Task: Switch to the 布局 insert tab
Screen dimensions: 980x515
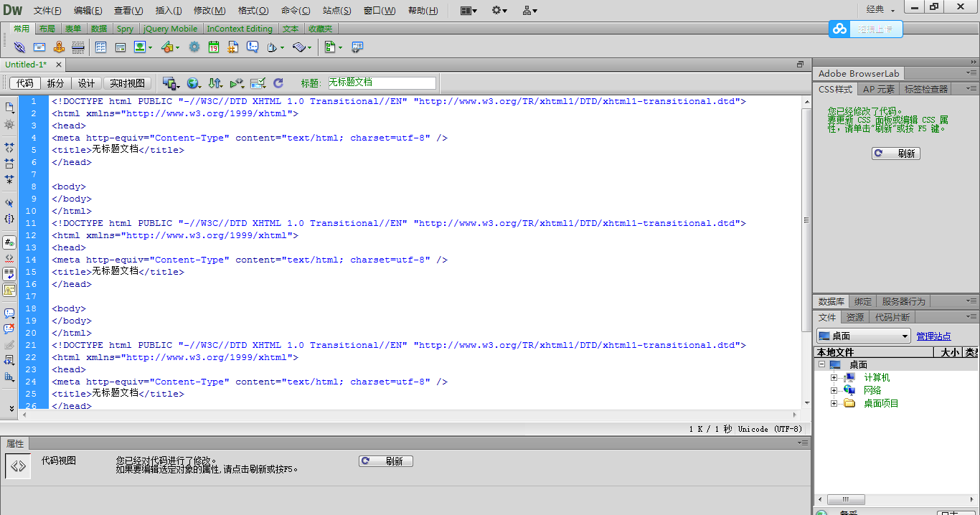Action: point(47,29)
